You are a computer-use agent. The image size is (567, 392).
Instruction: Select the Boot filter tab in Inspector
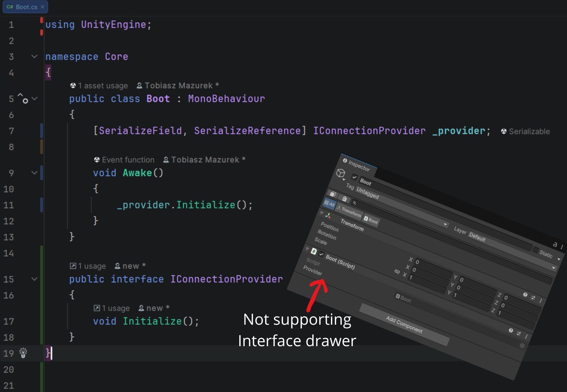[371, 220]
